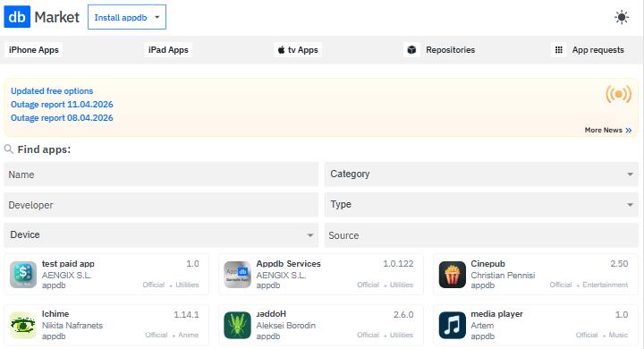Open the iPad Apps tab
The height and width of the screenshot is (349, 644).
click(168, 50)
